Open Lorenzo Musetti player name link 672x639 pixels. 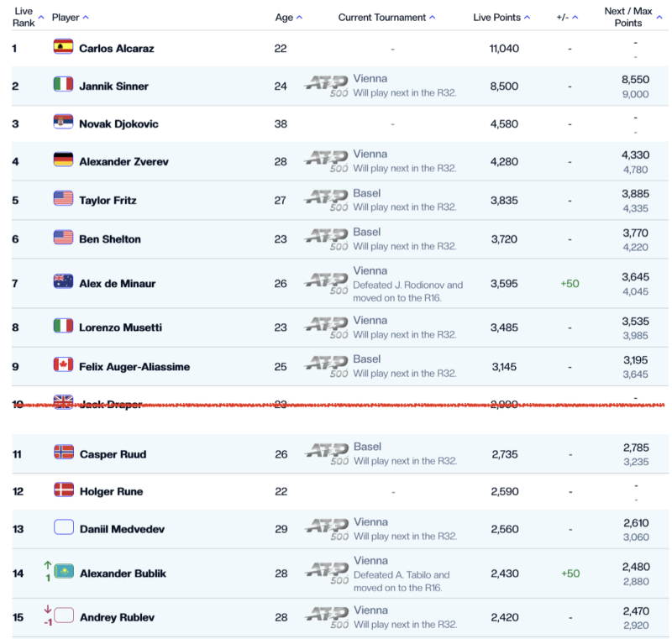120,327
